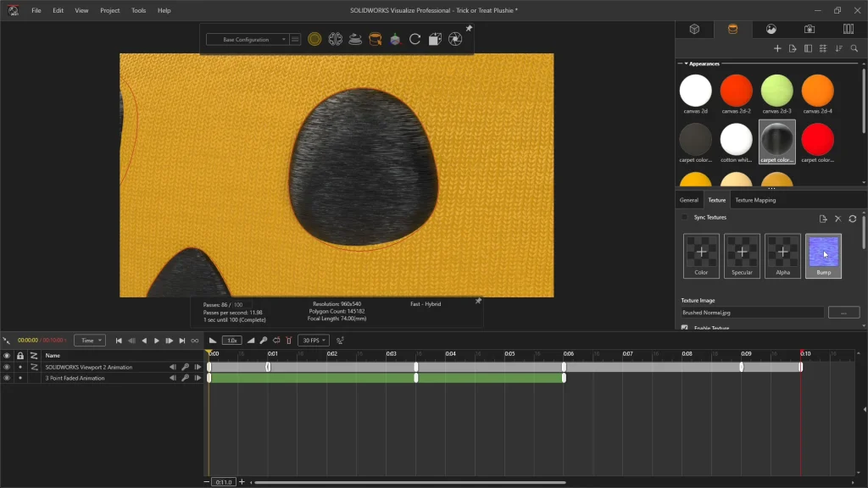Screen dimensions: 868x488
Task: Switch to the Cameras tab icon
Action: [810, 29]
